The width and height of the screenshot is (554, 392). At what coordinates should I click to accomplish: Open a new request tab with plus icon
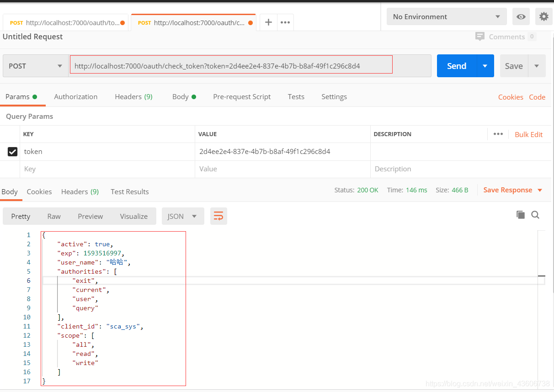pyautogui.click(x=268, y=22)
